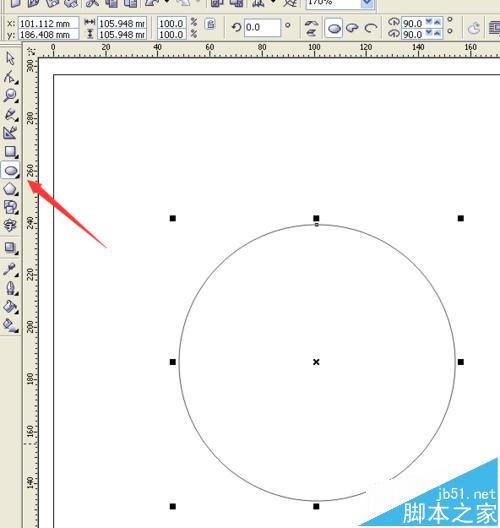
Task: Click the y position field
Action: [48, 34]
